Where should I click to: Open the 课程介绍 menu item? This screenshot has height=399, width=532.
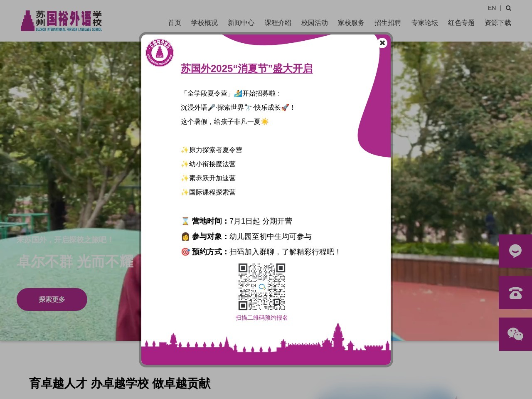(278, 23)
